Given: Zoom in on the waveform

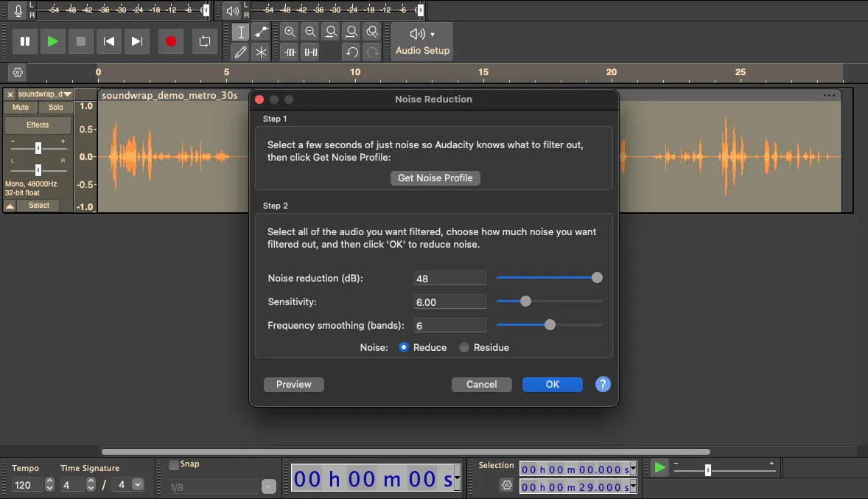Looking at the screenshot, I should (290, 32).
